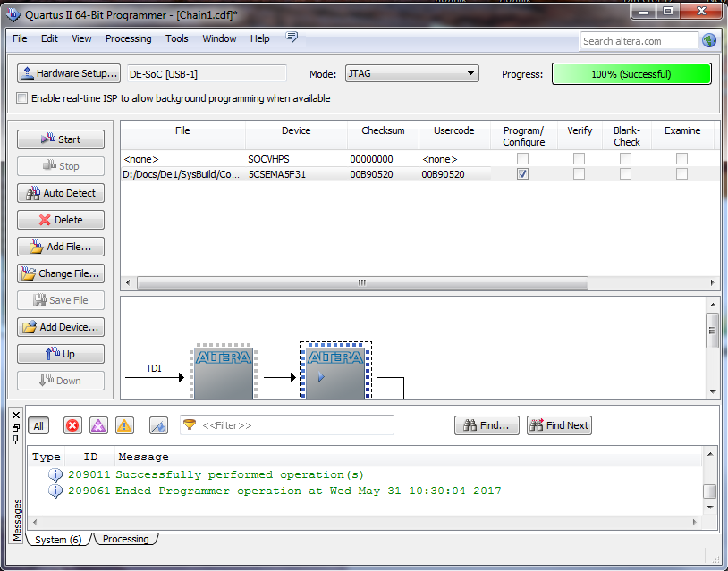728x571 pixels.
Task: Toggle Examine checkbox for SOCVHPS row
Action: point(682,159)
